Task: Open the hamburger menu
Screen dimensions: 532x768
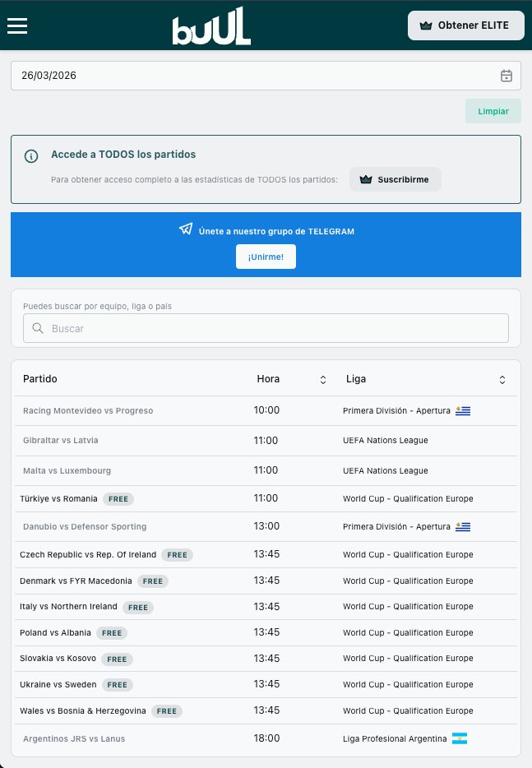Action: (17, 26)
